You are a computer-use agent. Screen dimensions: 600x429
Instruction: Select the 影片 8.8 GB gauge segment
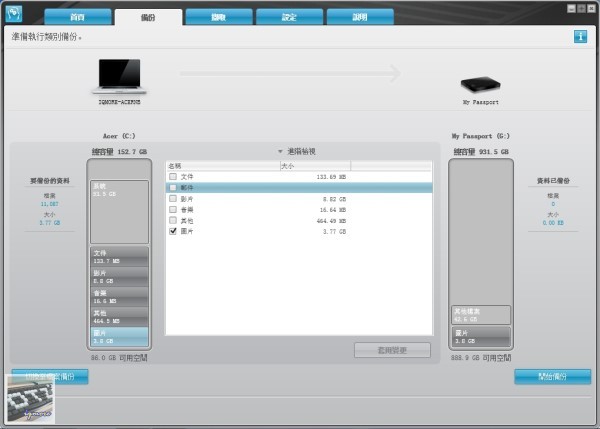(119, 277)
